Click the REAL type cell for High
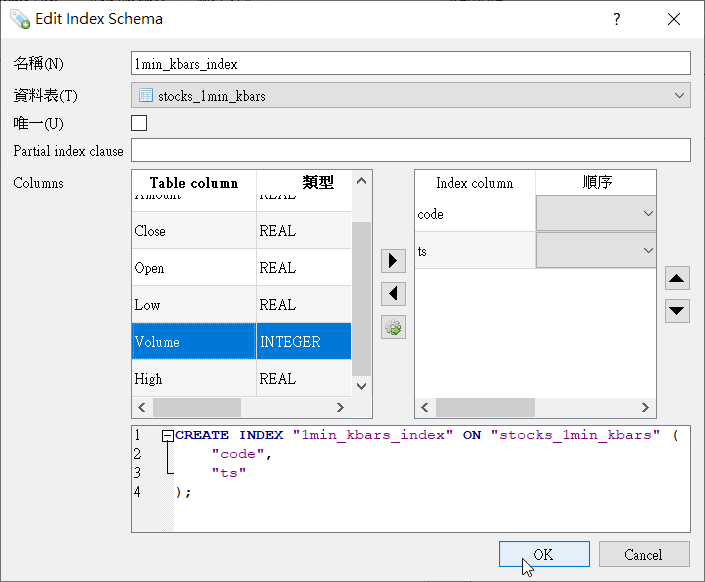The height and width of the screenshot is (582, 705). coord(304,378)
